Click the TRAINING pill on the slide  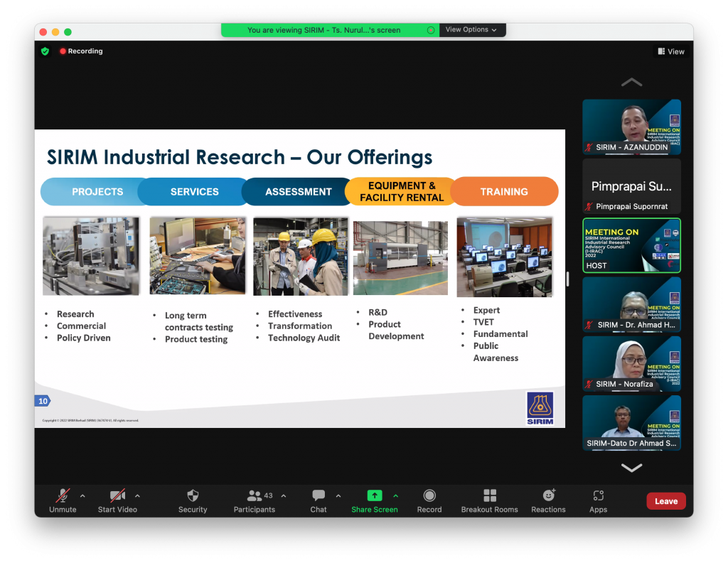(x=504, y=191)
